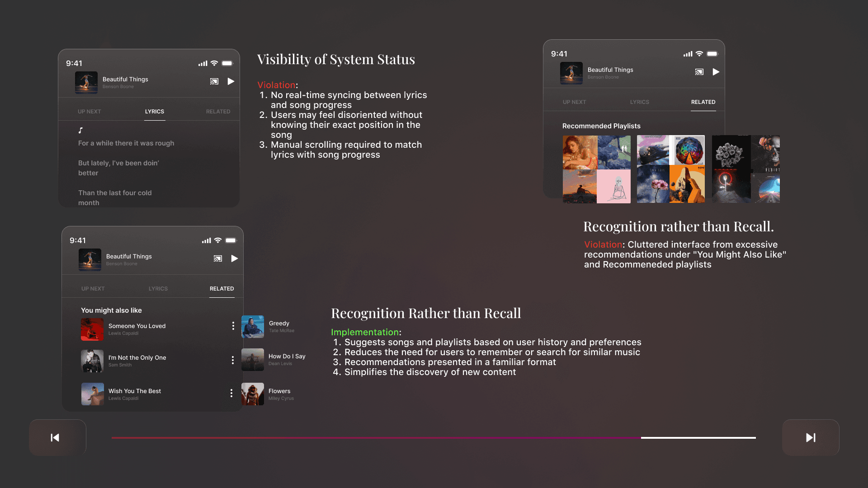Switch to the UP NEXT tab in the lyrics mockup
This screenshot has width=868, height=488.
[x=90, y=112]
